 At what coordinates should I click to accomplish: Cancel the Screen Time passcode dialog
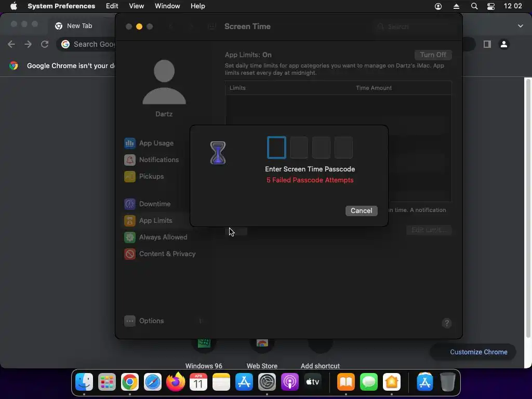pyautogui.click(x=362, y=211)
